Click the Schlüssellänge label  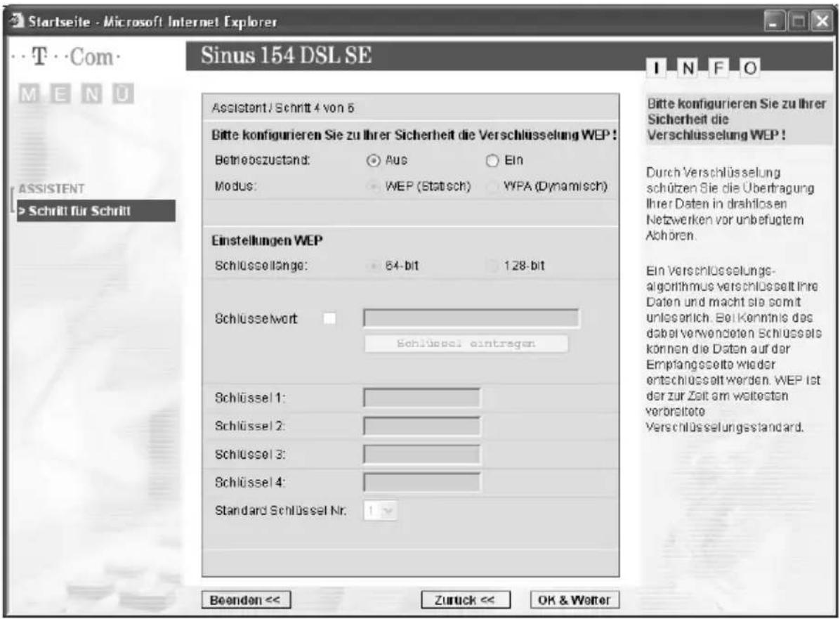261,266
